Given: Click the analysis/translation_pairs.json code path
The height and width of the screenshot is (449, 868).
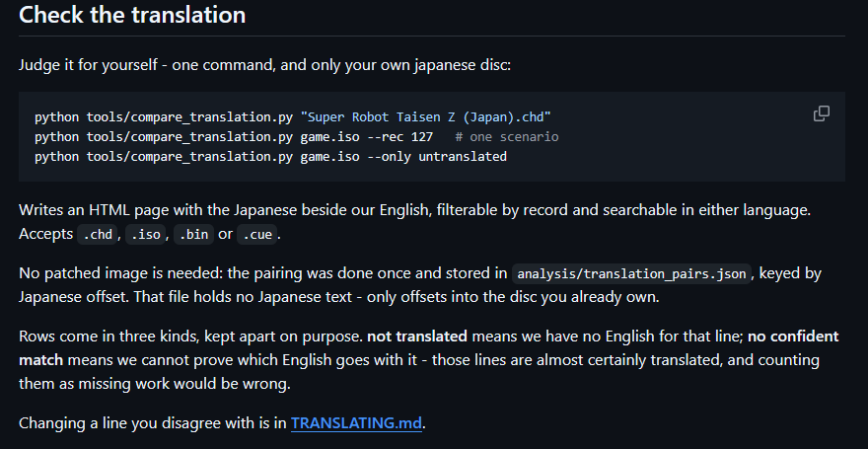Looking at the screenshot, I should pos(631,273).
